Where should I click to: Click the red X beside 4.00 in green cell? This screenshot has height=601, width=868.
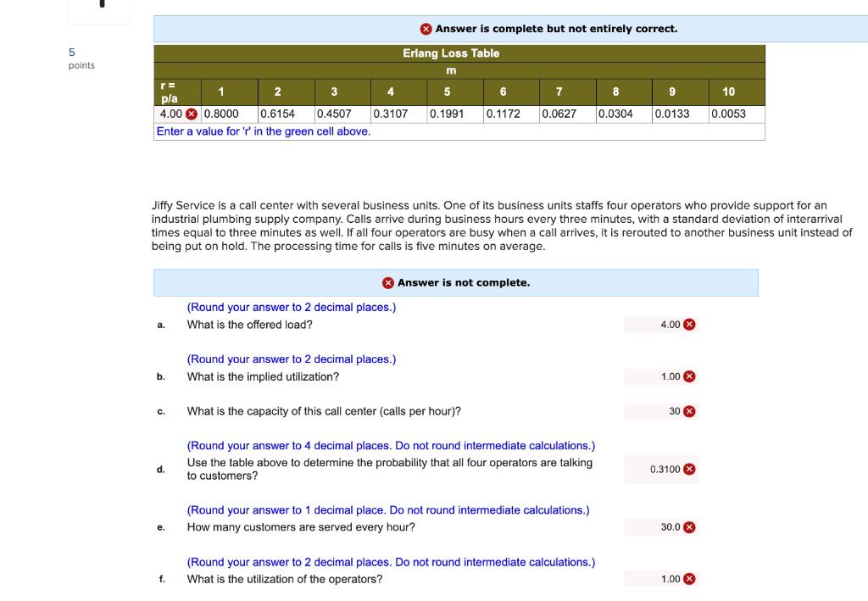coord(190,114)
